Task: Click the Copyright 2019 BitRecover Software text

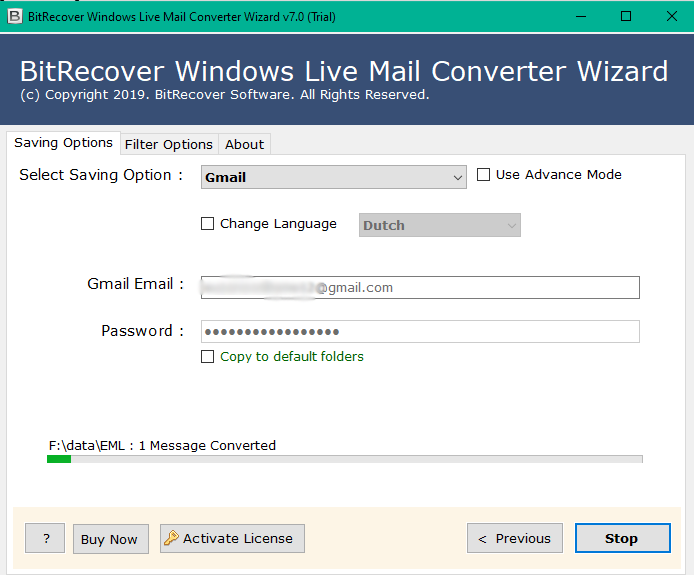Action: point(225,95)
